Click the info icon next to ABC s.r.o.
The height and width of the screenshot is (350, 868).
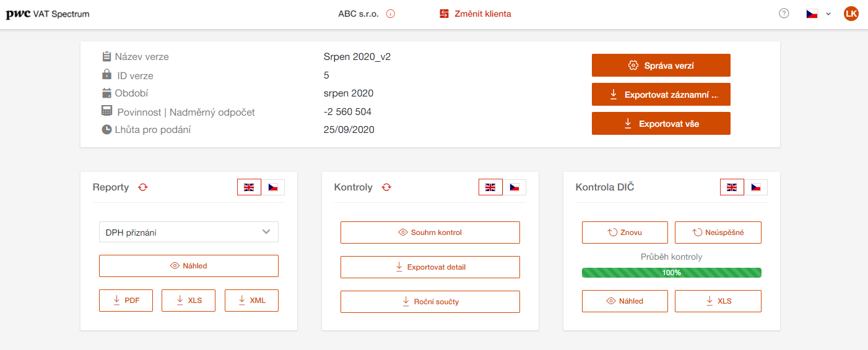click(x=391, y=14)
